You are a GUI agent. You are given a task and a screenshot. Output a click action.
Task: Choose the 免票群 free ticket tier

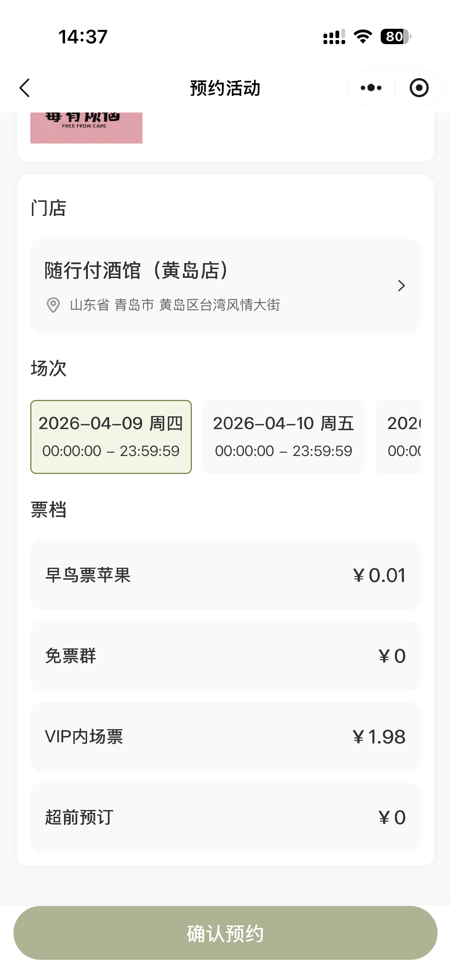[225, 656]
